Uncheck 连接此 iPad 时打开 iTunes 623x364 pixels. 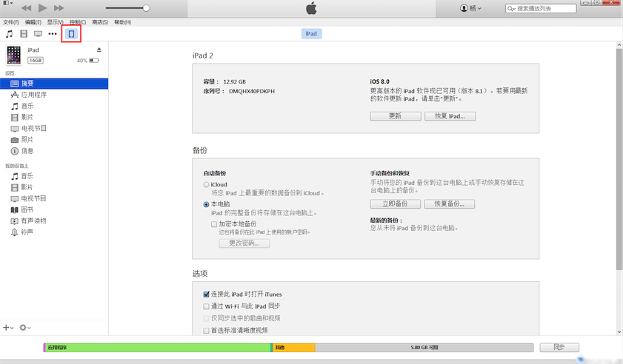click(x=207, y=294)
